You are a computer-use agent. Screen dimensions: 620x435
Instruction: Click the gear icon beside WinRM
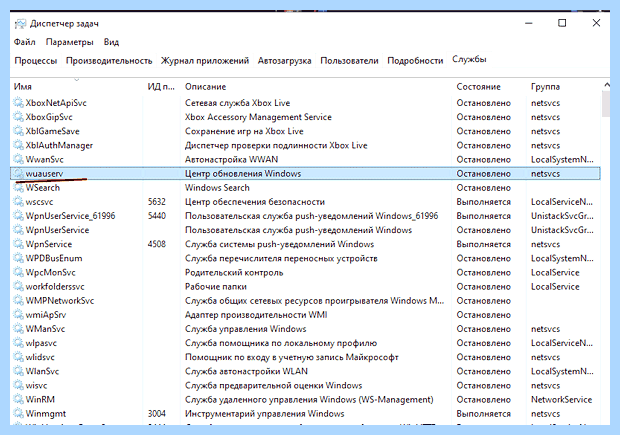(18, 399)
